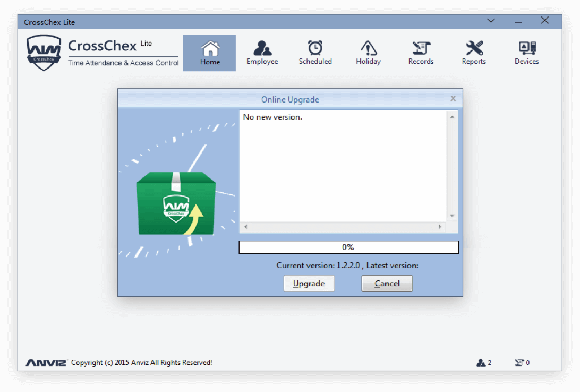View attendance Records

421,52
